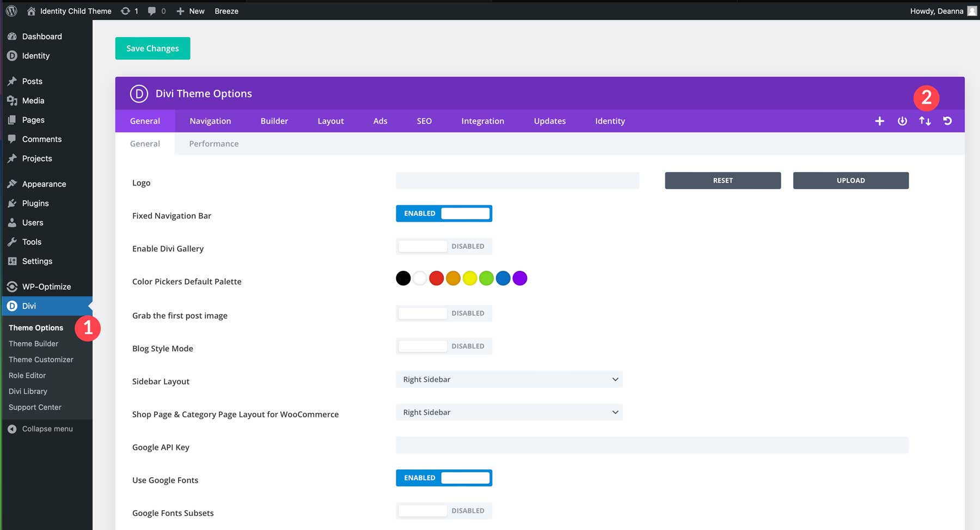Click the Appearance brush icon
980x530 pixels.
click(x=12, y=184)
